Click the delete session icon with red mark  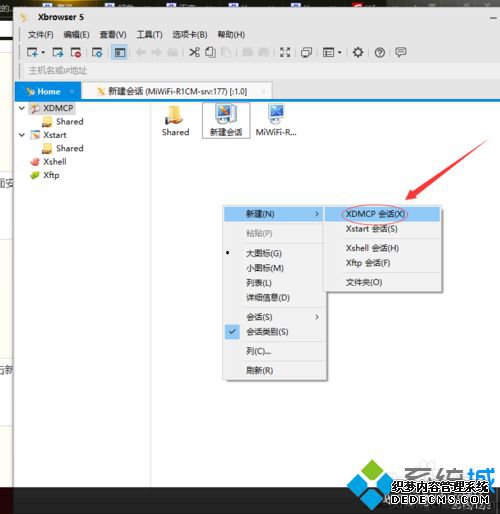tap(76, 52)
